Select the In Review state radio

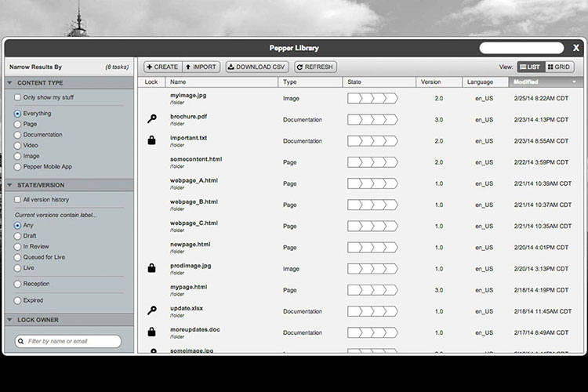17,247
